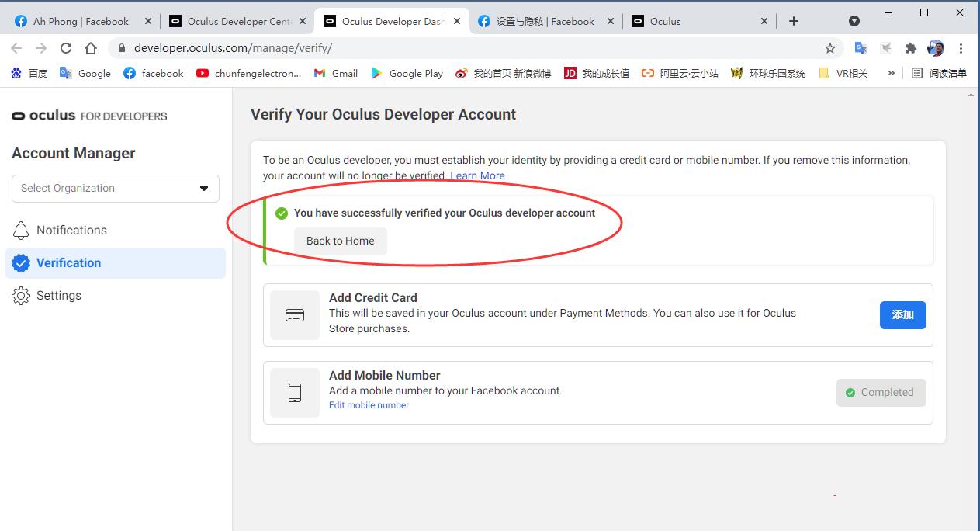Click the Account Manager heading
This screenshot has width=980, height=531.
point(74,153)
